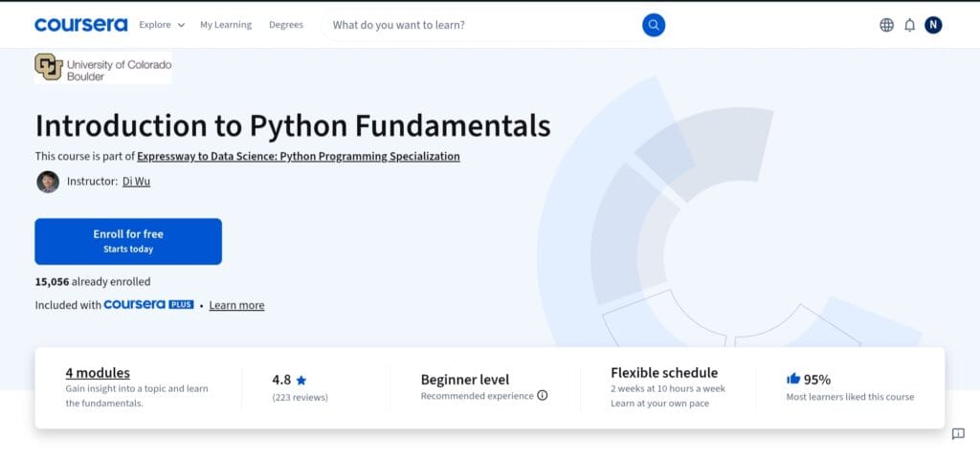The width and height of the screenshot is (980, 460).
Task: Open the feedback chat icon at bottom right
Action: [958, 434]
